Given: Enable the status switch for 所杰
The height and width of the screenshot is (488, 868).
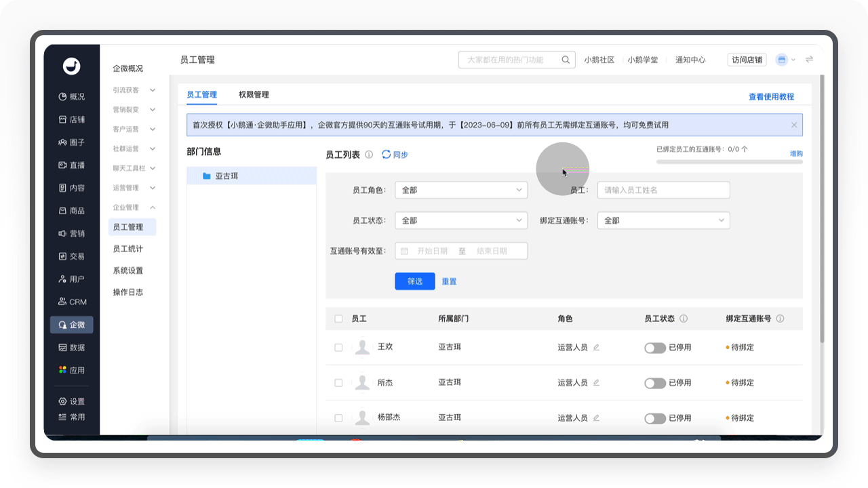Looking at the screenshot, I should (655, 383).
